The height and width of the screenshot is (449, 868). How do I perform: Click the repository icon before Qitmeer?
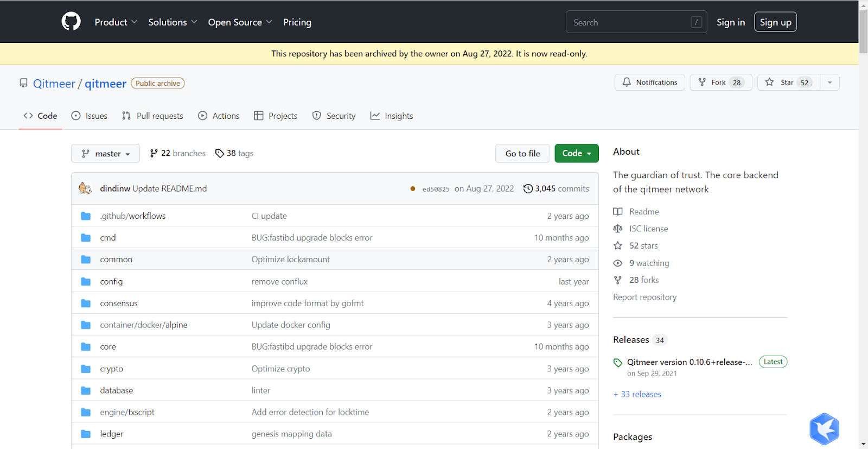tap(23, 83)
